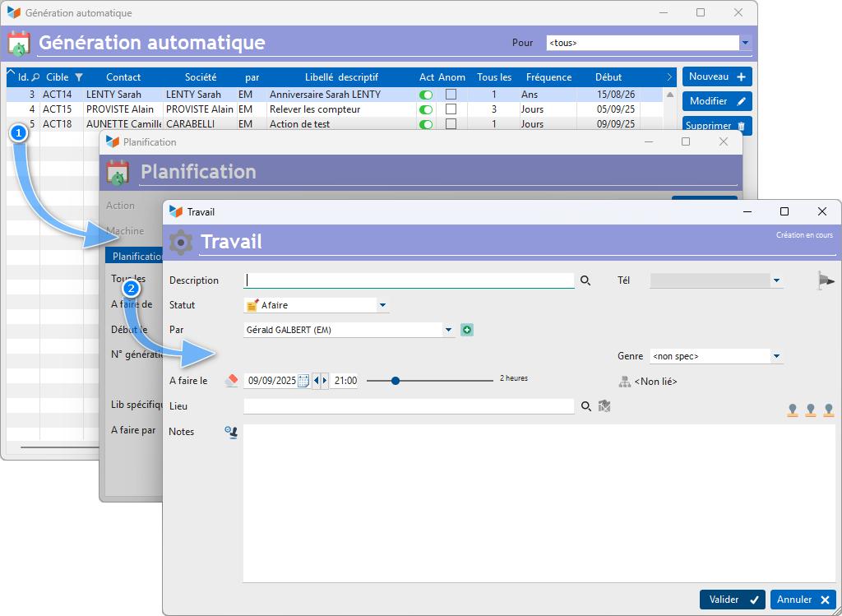Click the Fréquence column header
842x616 pixels.
pos(548,77)
